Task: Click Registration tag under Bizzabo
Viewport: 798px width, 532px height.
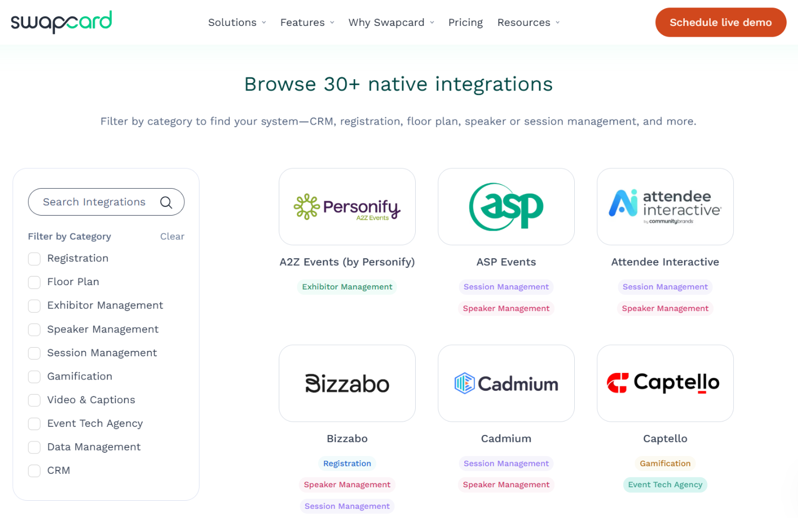Action: [x=347, y=464]
